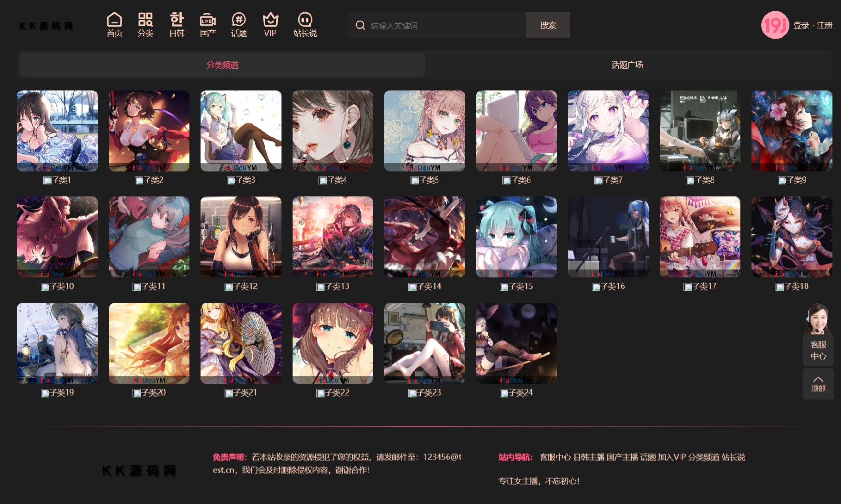The image size is (841, 504).
Task: Click footer 国产主播 link
Action: coord(622,458)
